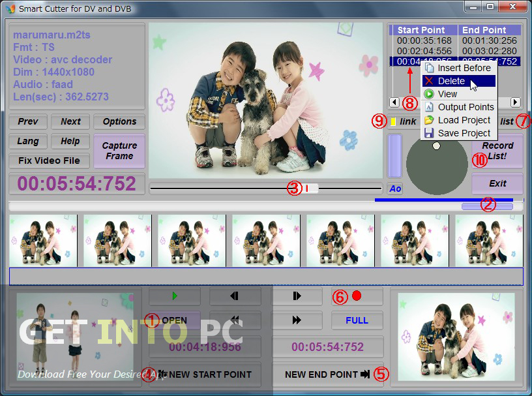Screen dimensions: 532x396
Task: Go to Prev file
Action: (28, 121)
